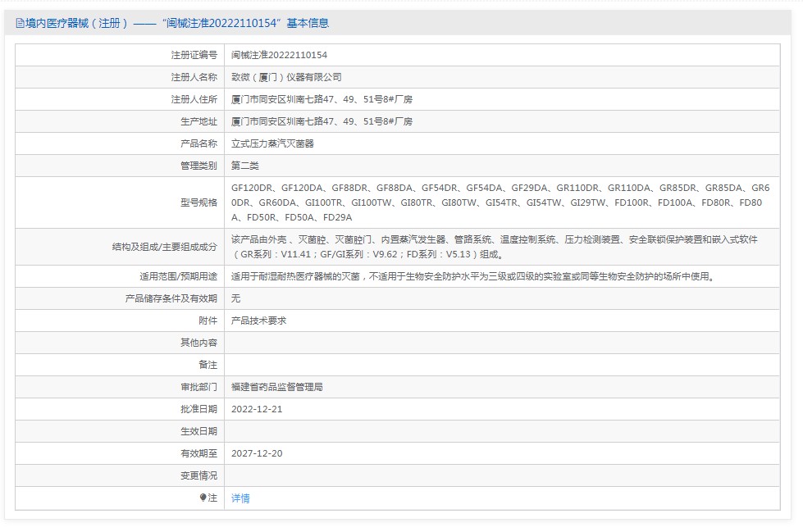Click the 产品储存条件及有效期 row label
This screenshot has width=803, height=532.
[x=171, y=298]
